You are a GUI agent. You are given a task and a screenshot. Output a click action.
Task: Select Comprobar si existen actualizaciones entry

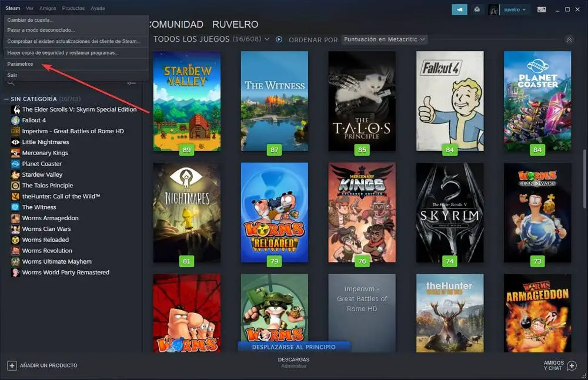click(76, 41)
